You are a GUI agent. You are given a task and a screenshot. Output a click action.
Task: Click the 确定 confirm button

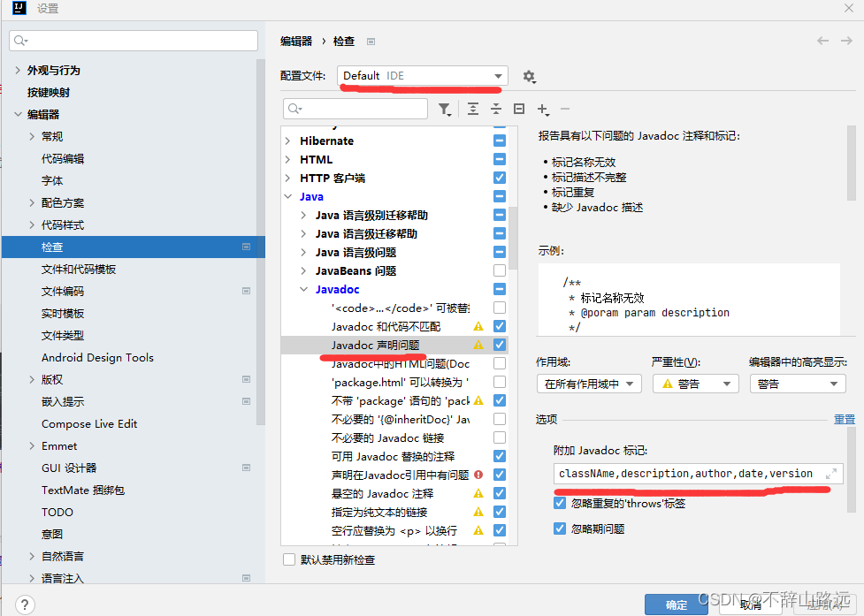(676, 605)
